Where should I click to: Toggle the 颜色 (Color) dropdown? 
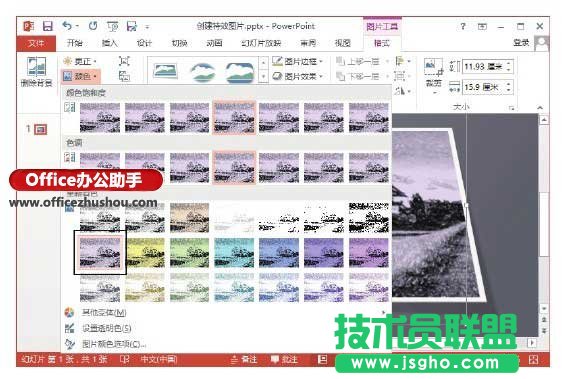(80, 76)
